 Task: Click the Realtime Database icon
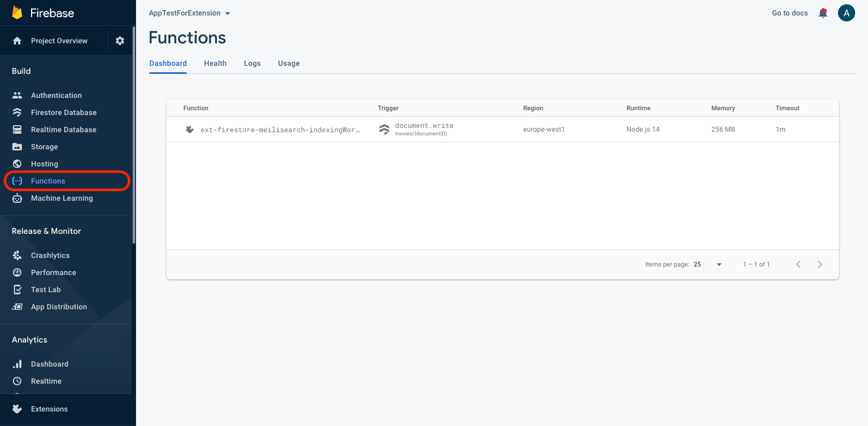point(17,130)
